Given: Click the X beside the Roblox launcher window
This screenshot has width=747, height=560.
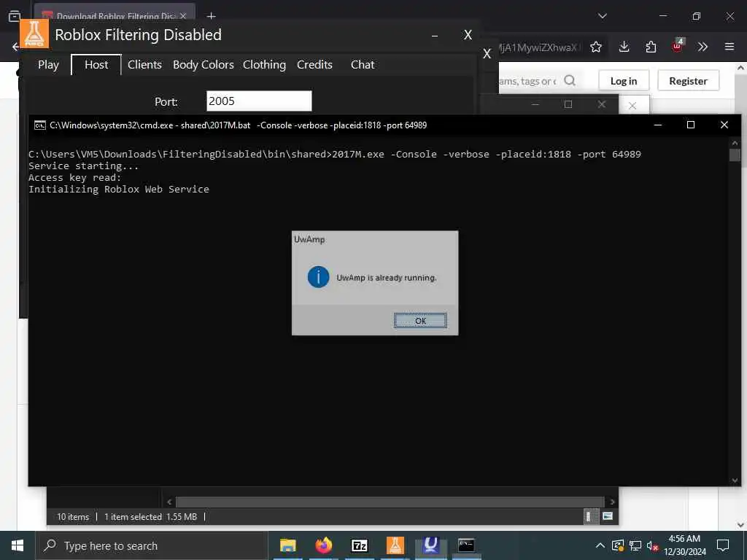Looking at the screenshot, I should point(487,54).
